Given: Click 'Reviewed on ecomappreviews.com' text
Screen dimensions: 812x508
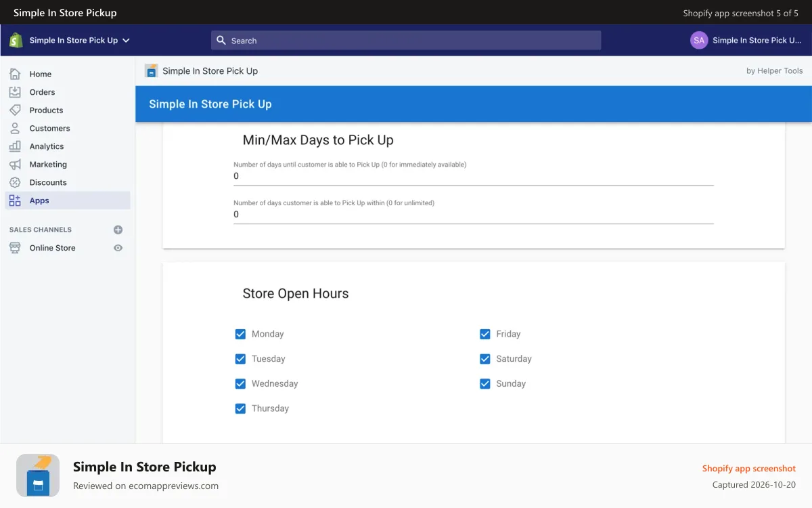Looking at the screenshot, I should 145,486.
